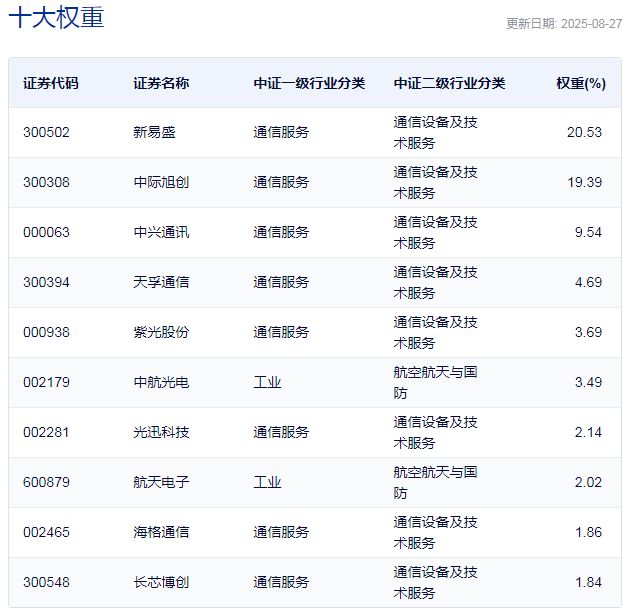Select stock name 中航光电
The height and width of the screenshot is (612, 629).
[x=161, y=382]
